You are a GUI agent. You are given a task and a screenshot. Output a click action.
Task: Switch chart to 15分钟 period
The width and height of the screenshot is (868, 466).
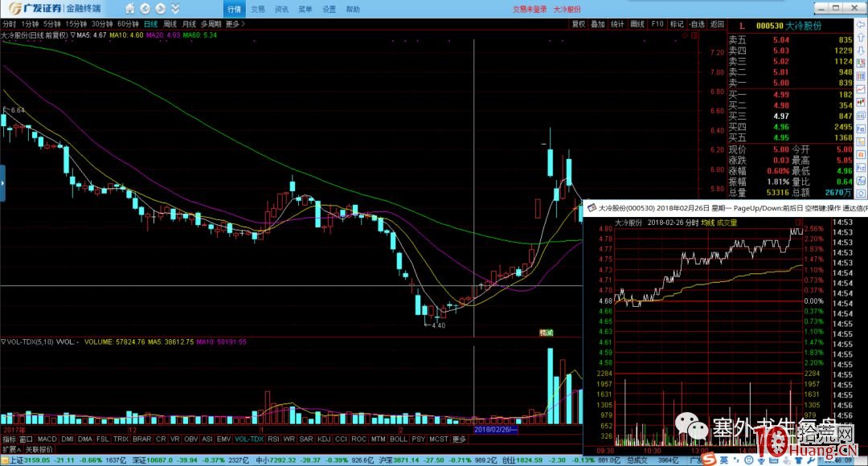tap(76, 24)
